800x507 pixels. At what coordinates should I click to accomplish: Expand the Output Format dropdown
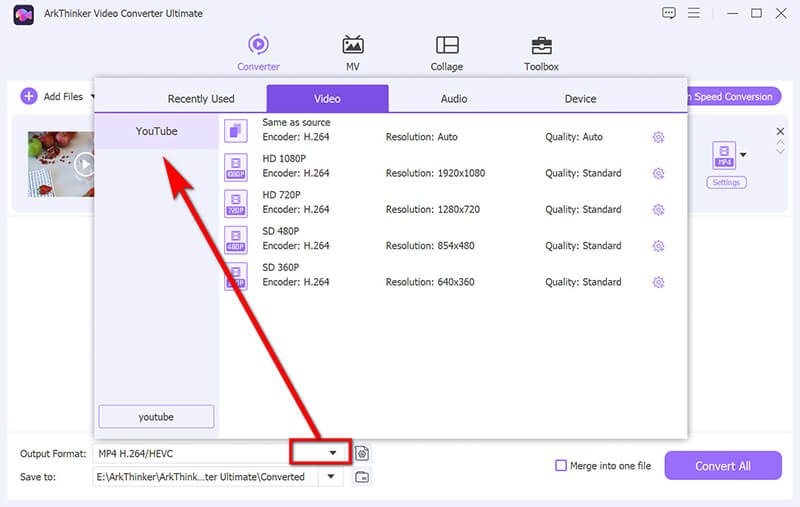click(x=333, y=453)
